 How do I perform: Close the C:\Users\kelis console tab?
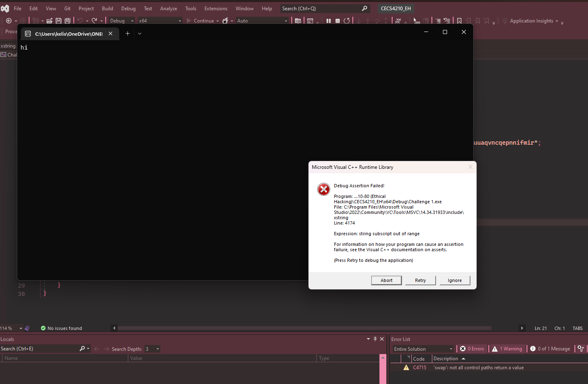click(111, 34)
